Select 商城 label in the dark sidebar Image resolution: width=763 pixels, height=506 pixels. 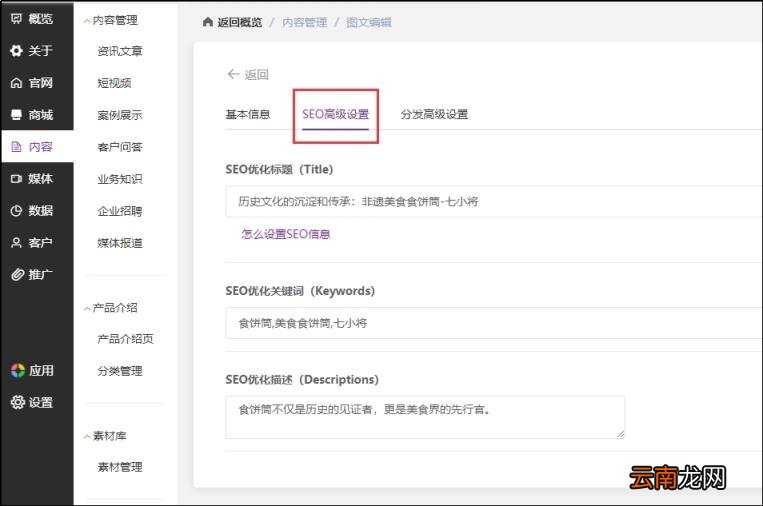click(40, 115)
